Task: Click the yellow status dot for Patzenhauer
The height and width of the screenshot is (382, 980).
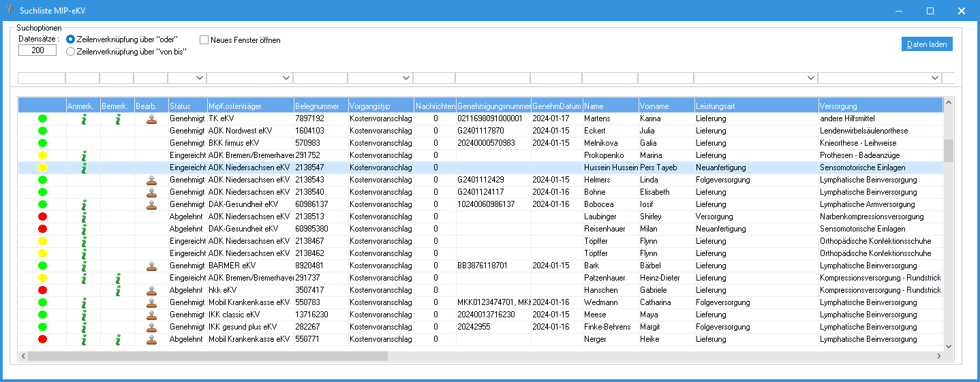Action: (x=42, y=278)
